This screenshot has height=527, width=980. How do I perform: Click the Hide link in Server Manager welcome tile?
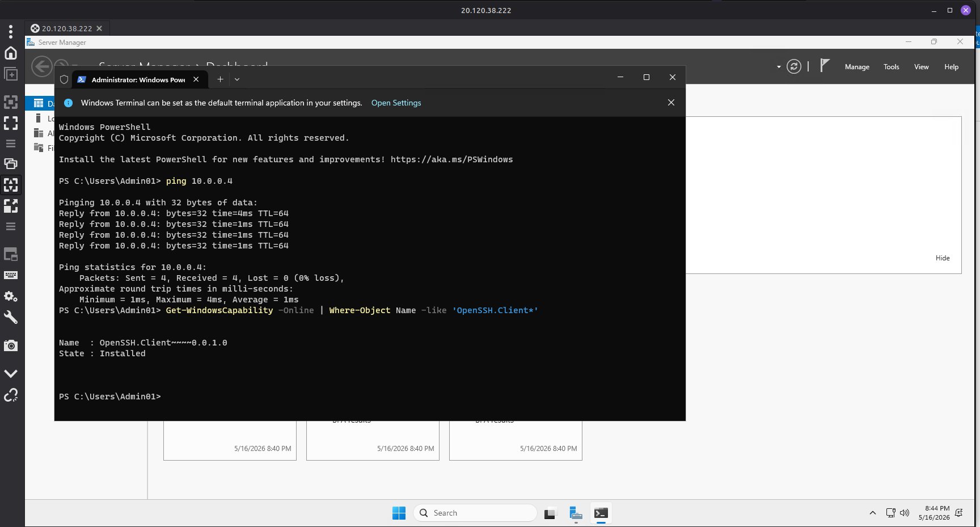(943, 258)
